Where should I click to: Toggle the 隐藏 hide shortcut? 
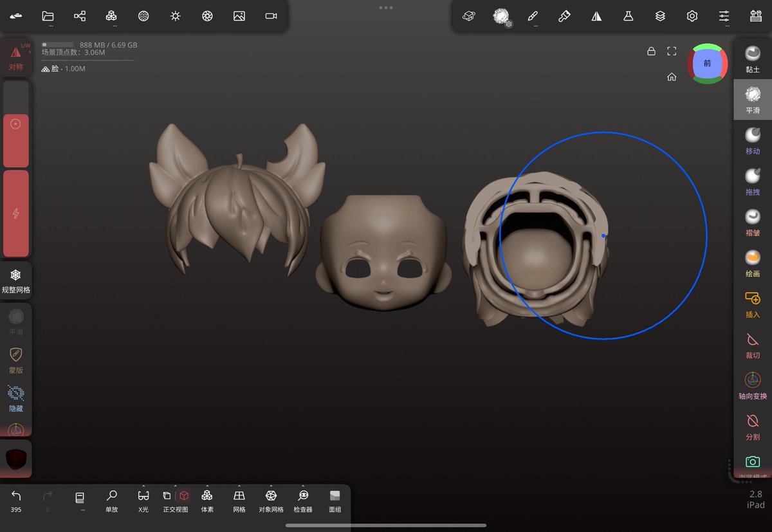click(16, 398)
